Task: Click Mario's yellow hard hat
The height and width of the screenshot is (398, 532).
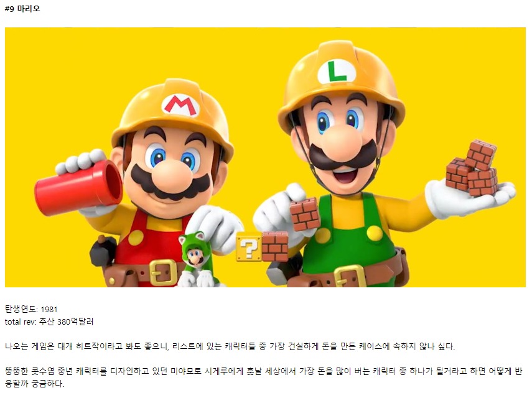Action: [x=173, y=115]
